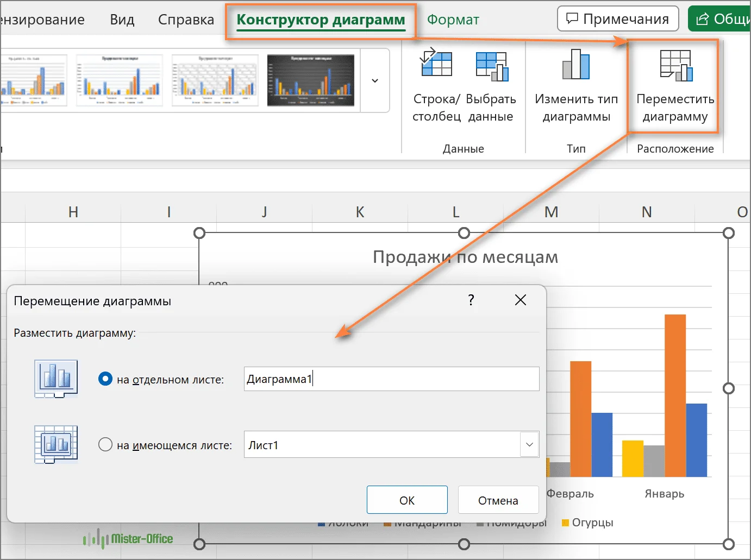Click the Диаграмма1 sheet name field
This screenshot has width=751, height=560.
click(x=391, y=379)
